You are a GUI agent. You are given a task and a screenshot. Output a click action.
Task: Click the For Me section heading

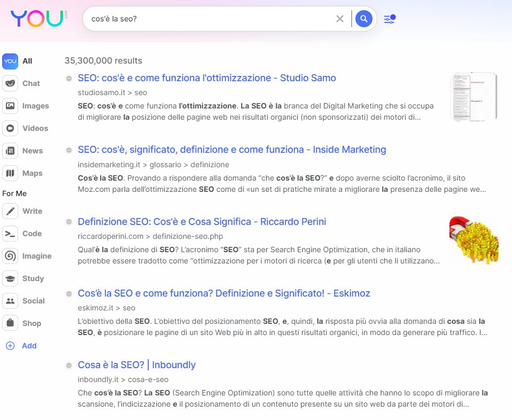(14, 193)
